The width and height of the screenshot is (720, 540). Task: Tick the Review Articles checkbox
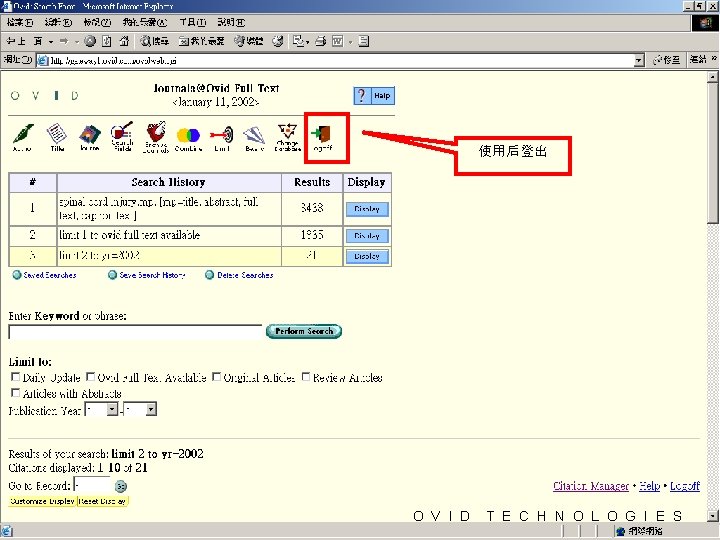306,377
